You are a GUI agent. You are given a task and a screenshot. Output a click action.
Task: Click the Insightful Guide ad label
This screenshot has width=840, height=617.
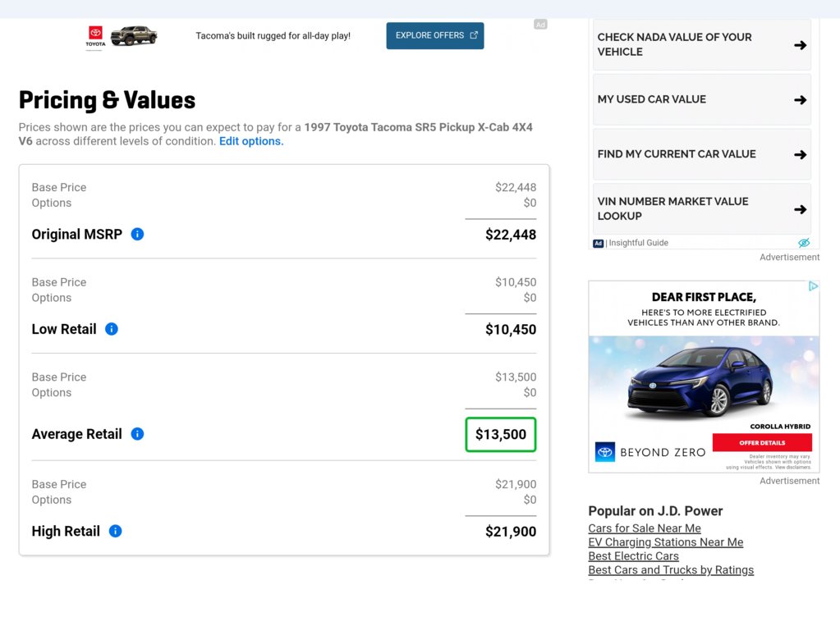point(639,243)
